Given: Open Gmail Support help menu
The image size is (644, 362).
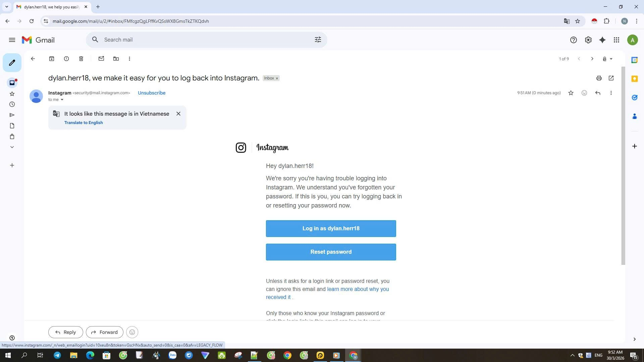Looking at the screenshot, I should pyautogui.click(x=574, y=40).
